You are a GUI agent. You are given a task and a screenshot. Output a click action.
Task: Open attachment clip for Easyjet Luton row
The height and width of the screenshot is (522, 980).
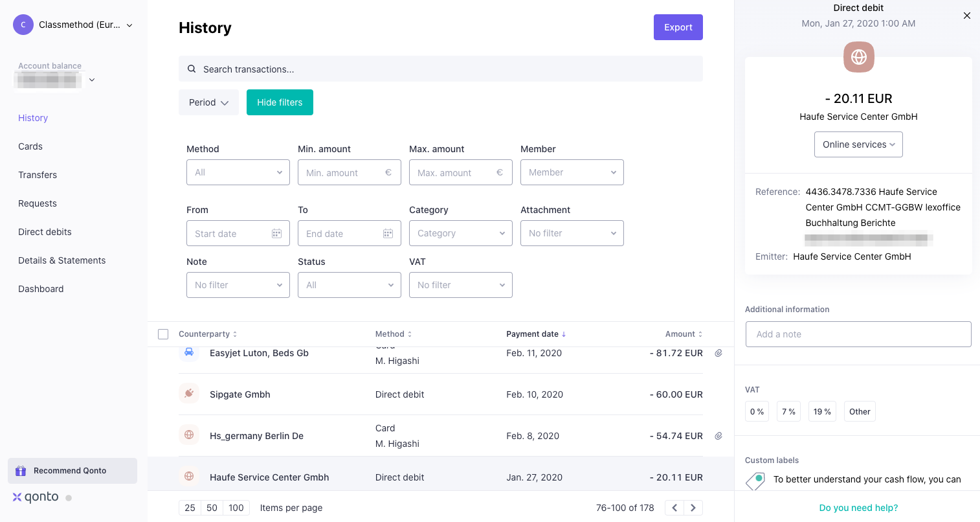(x=718, y=353)
